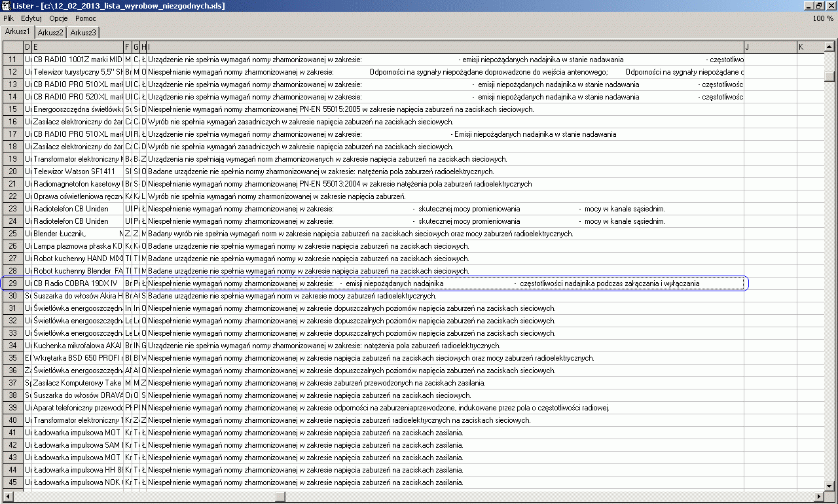Viewport: 838px width, 504px height.
Task: Select row header 29
Action: coord(13,283)
